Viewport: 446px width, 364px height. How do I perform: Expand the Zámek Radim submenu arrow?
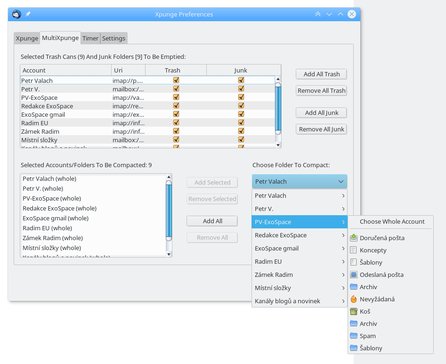[x=343, y=275]
